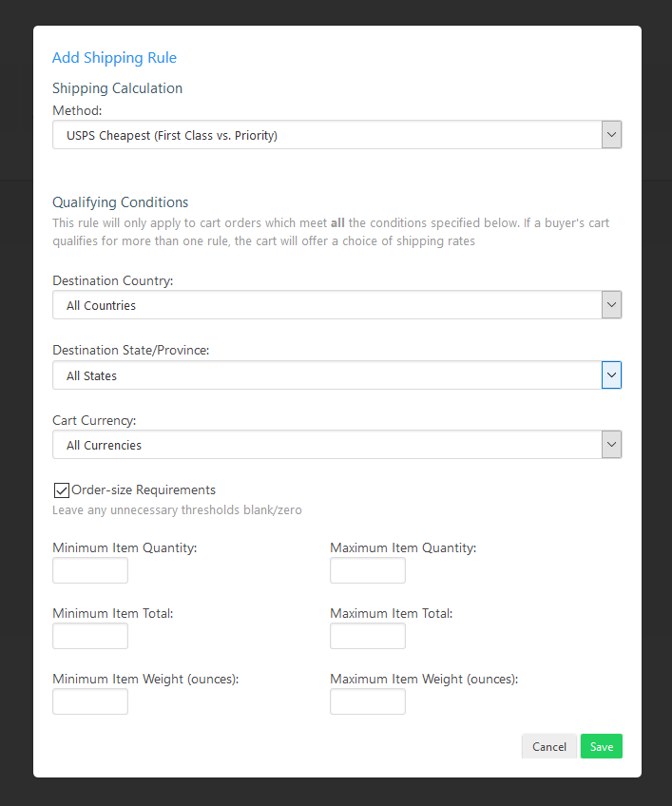Click the 'Order-size Requirements' label text
This screenshot has width=672, height=806.
(144, 490)
